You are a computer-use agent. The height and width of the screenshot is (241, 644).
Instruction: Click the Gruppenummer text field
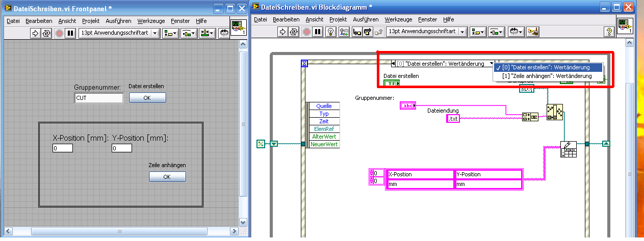[98, 98]
